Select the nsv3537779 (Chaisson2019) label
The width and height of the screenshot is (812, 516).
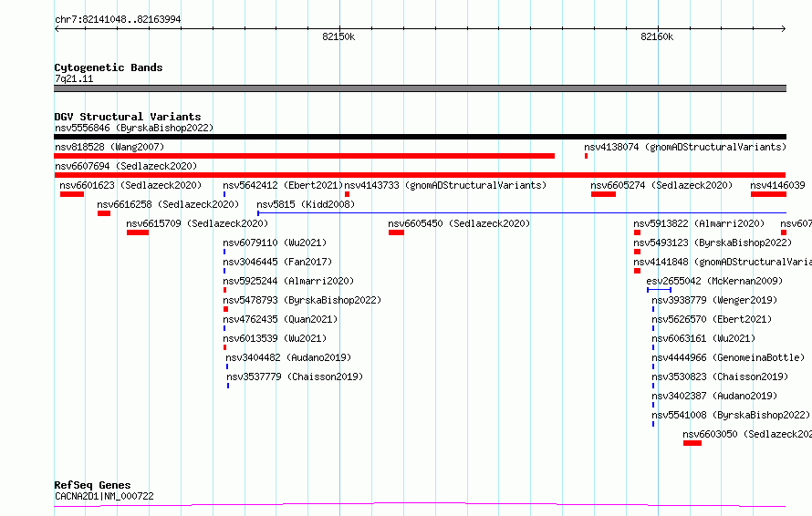295,377
